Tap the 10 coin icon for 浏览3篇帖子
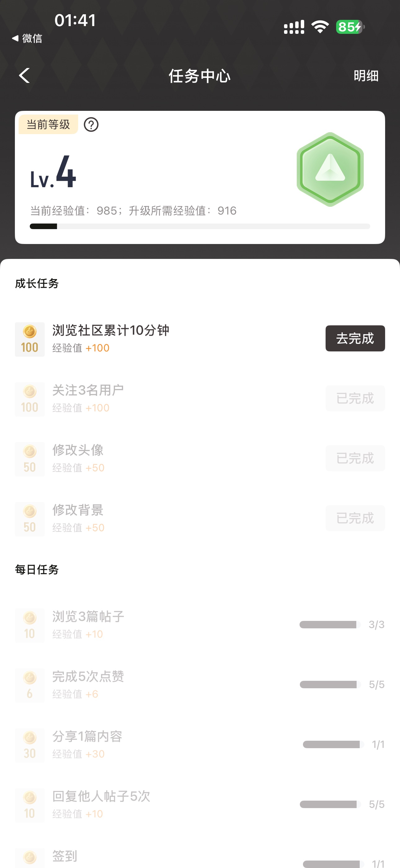400x868 pixels. [30, 626]
